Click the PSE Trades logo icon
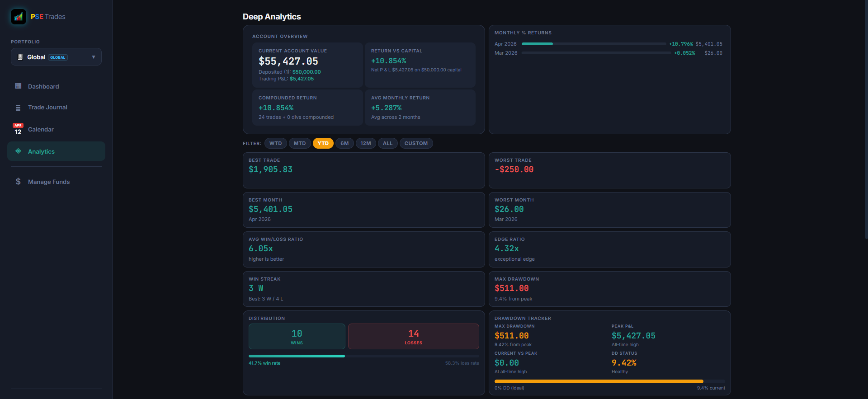 (19, 17)
